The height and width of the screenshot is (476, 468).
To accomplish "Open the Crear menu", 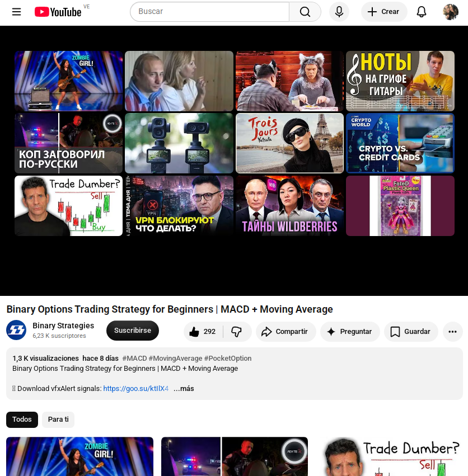I will coord(384,12).
